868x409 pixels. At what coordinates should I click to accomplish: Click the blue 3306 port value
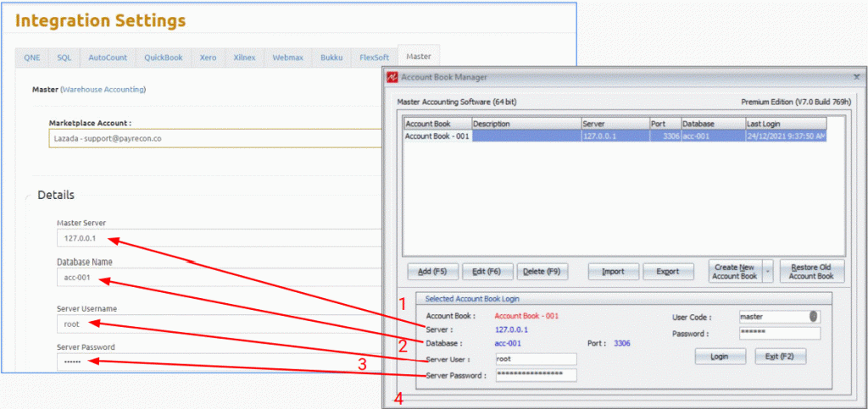point(621,343)
